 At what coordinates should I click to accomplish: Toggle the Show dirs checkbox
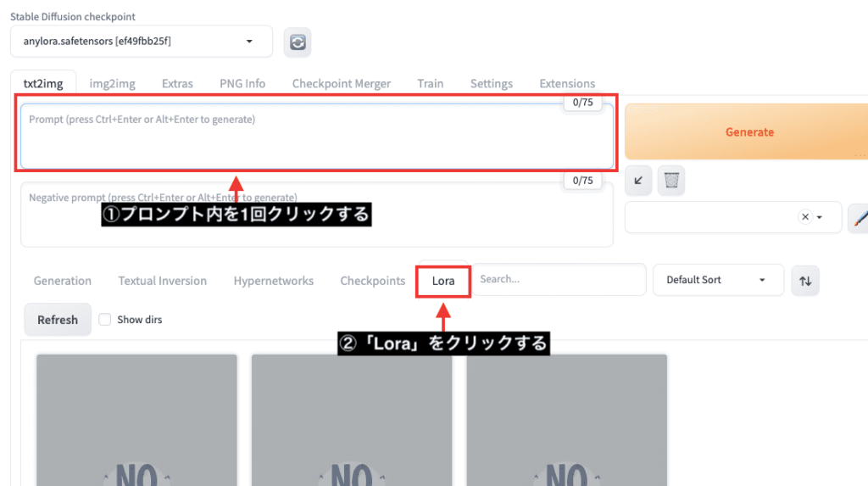click(104, 319)
